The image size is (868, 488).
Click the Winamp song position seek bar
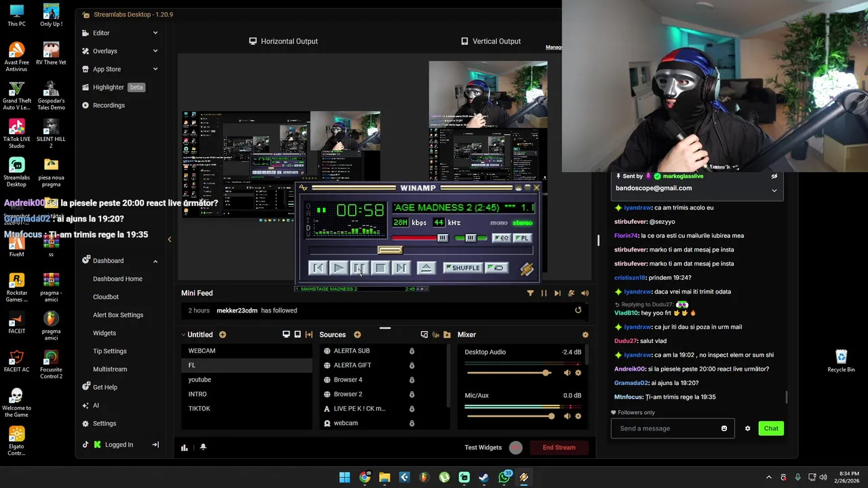pyautogui.click(x=420, y=251)
